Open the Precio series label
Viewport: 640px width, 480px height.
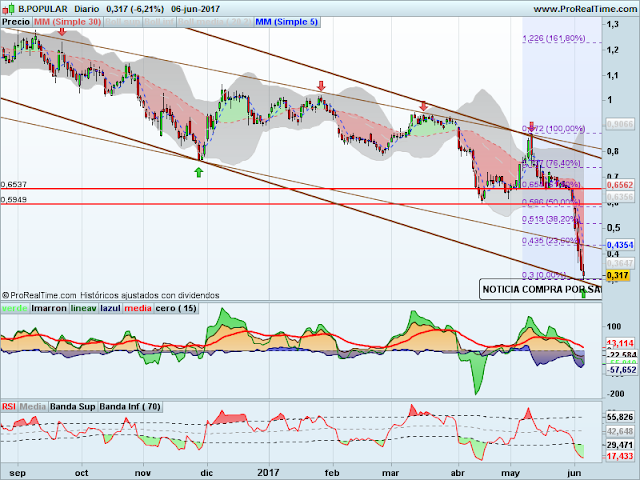point(16,22)
